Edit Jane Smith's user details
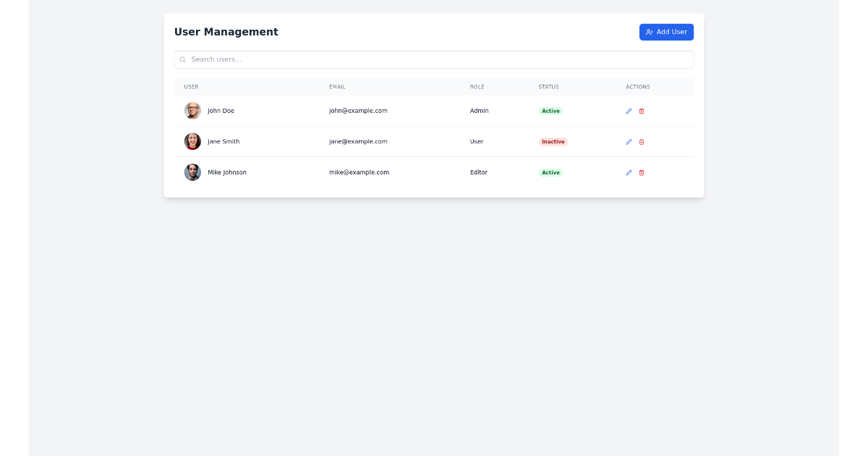Viewport: 868px width, 456px height. pyautogui.click(x=629, y=141)
